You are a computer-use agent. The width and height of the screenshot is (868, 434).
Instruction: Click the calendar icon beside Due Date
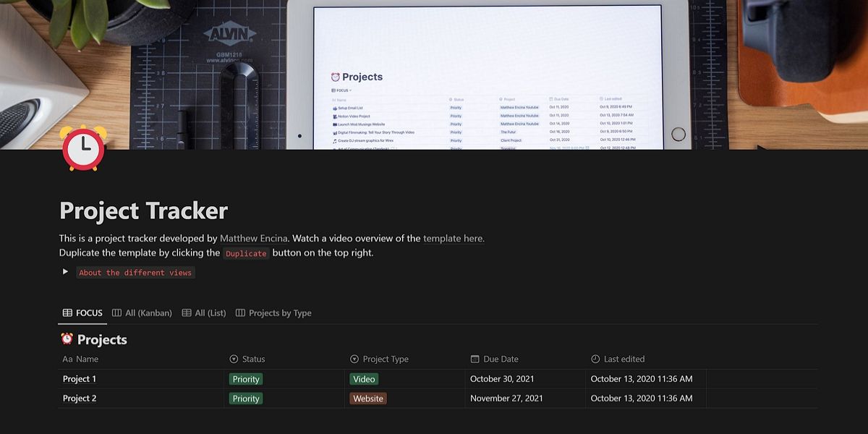[x=474, y=359]
